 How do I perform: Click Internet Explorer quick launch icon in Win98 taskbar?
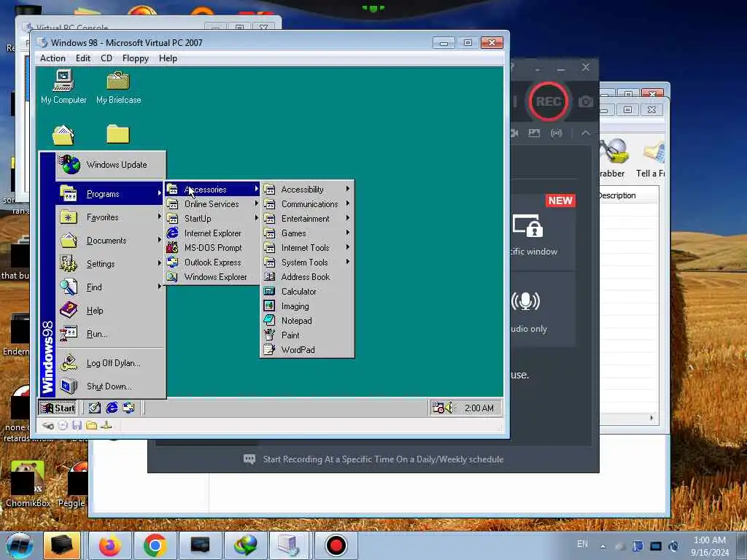pyautogui.click(x=112, y=408)
